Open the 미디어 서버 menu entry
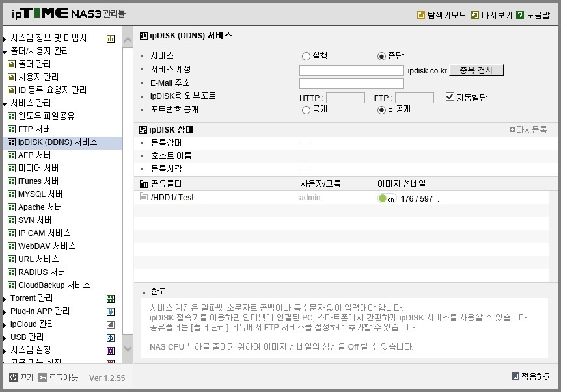 point(38,168)
